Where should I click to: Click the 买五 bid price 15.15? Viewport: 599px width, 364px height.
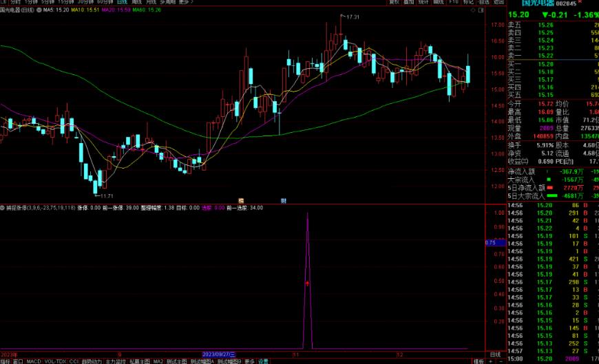(546, 95)
